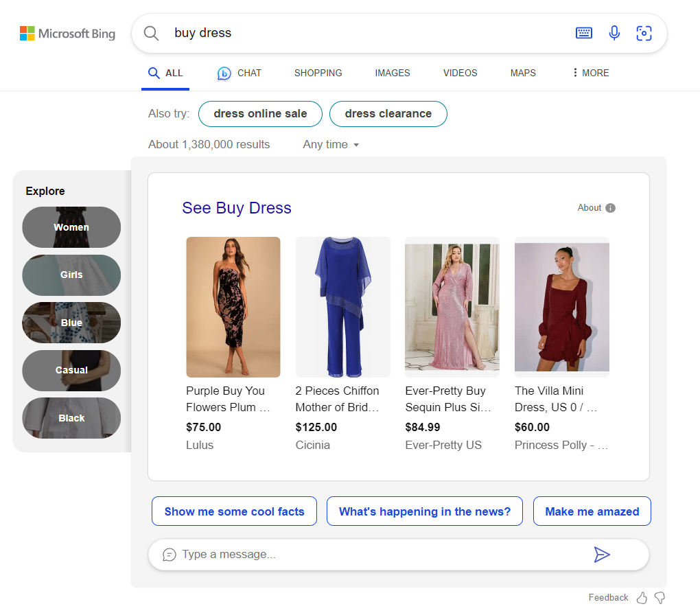The height and width of the screenshot is (613, 700).
Task: Explore the Women category
Action: click(71, 227)
